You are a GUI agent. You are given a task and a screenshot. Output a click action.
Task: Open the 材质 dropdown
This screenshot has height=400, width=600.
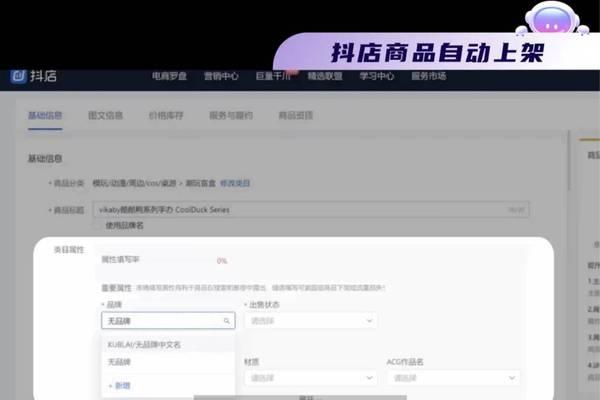311,378
